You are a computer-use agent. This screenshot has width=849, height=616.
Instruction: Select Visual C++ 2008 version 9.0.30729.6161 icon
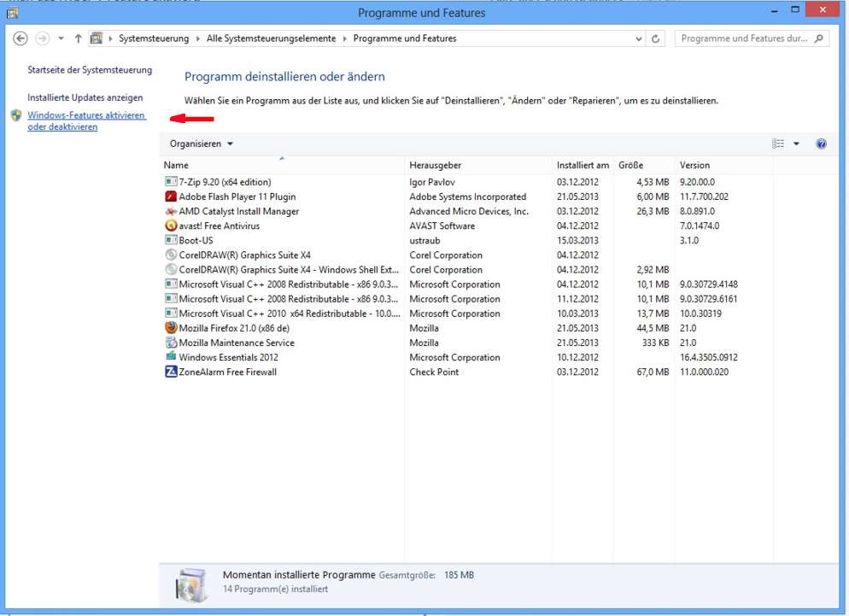[171, 298]
